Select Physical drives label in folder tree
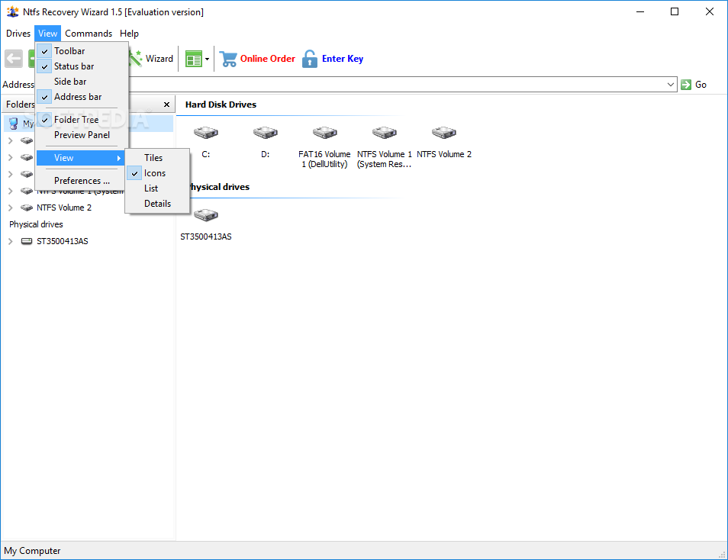This screenshot has width=728, height=560. click(x=36, y=224)
